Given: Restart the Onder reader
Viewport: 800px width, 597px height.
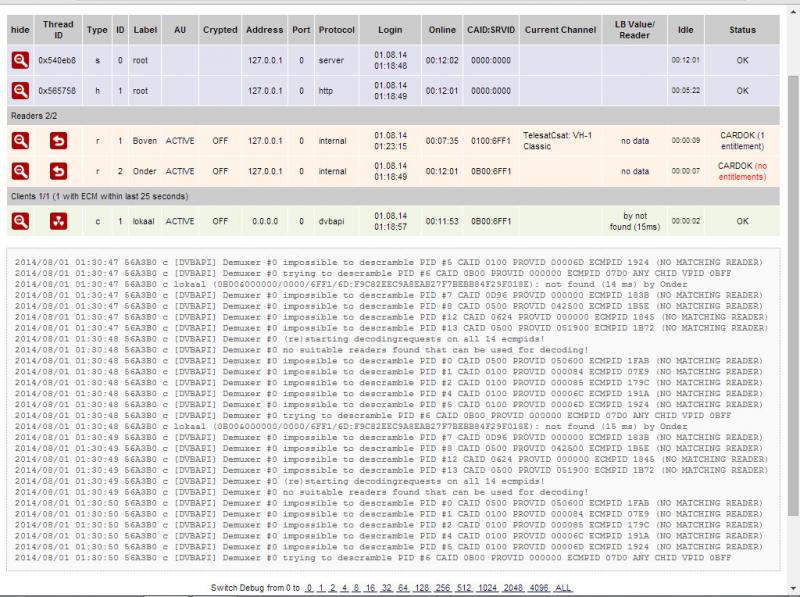Looking at the screenshot, I should pyautogui.click(x=58, y=171).
